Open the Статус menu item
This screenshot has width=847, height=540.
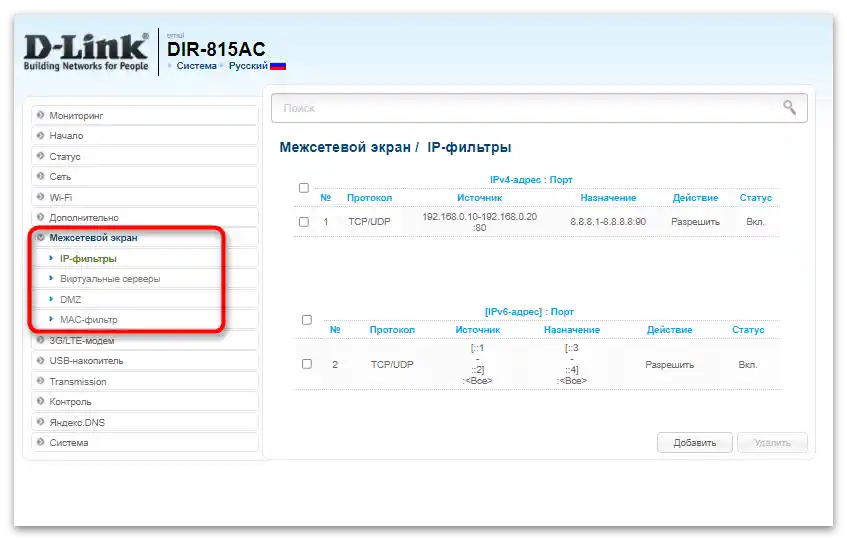(145, 156)
